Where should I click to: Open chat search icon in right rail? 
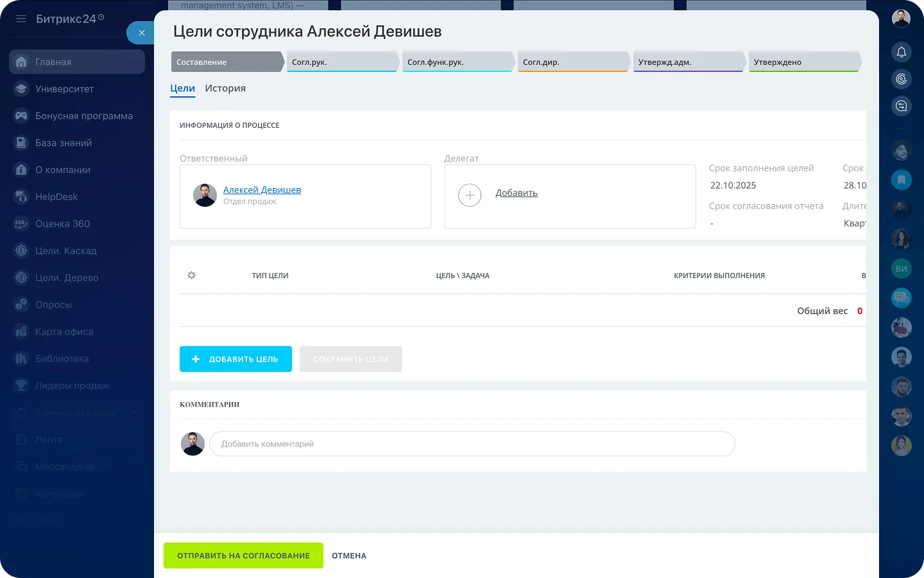point(901,106)
